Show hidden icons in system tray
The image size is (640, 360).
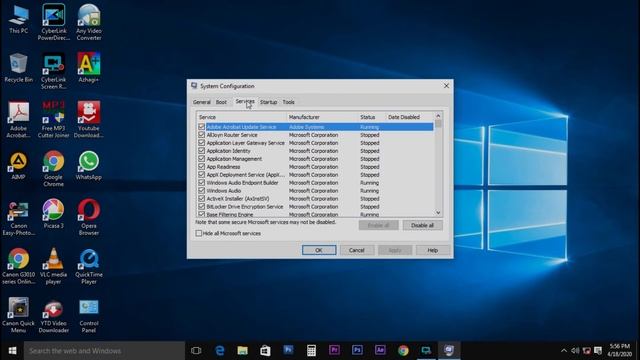(564, 351)
